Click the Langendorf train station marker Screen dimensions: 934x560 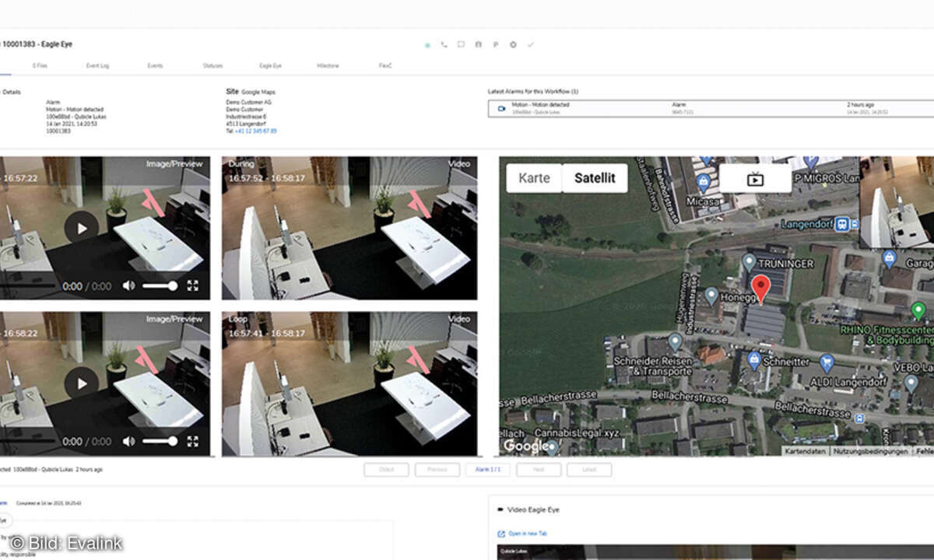pos(841,224)
